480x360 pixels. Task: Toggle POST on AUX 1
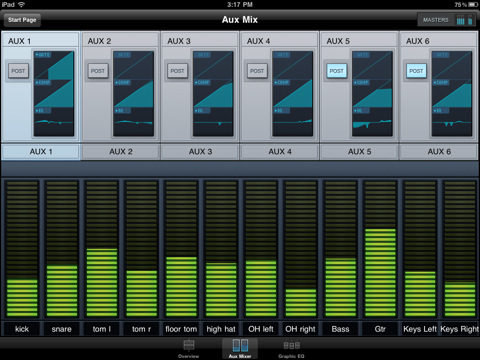18,71
